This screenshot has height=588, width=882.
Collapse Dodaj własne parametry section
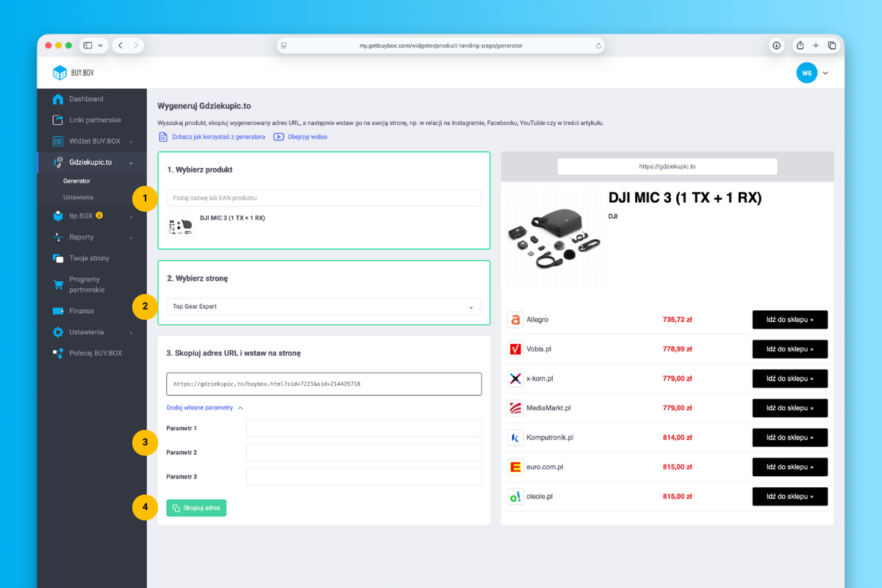click(205, 407)
